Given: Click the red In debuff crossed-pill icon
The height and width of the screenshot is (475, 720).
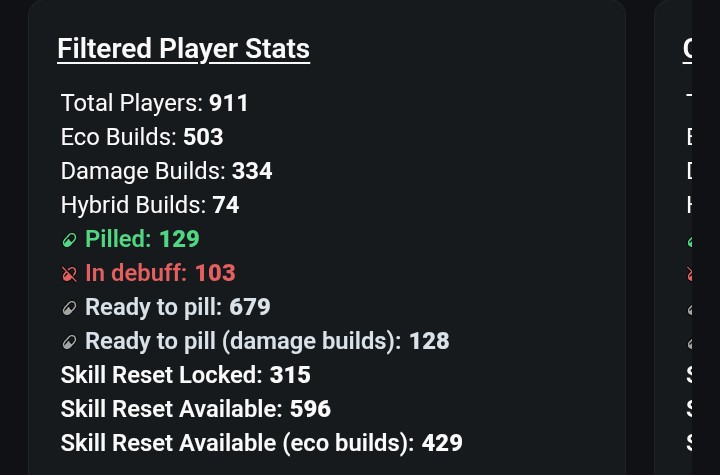Looking at the screenshot, I should [x=69, y=274].
